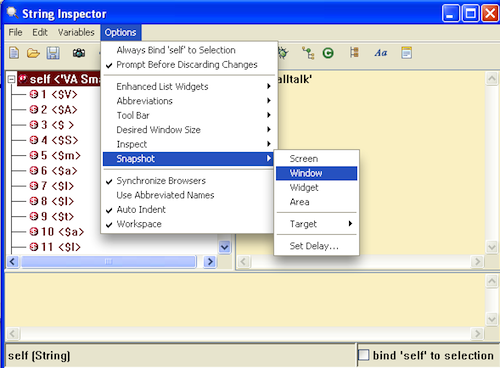The height and width of the screenshot is (368, 500).
Task: Choose Screen in Snapshot submenu
Action: 316,159
